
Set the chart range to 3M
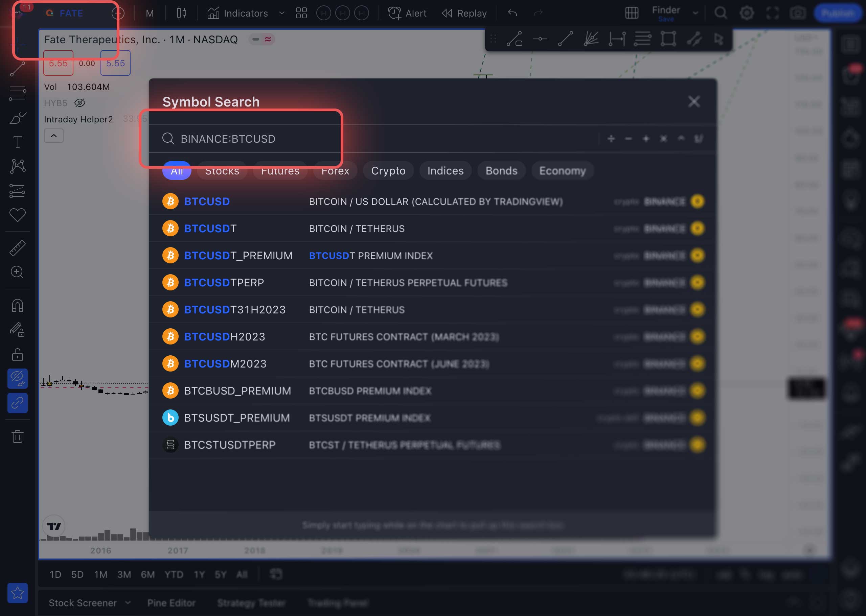pyautogui.click(x=124, y=574)
